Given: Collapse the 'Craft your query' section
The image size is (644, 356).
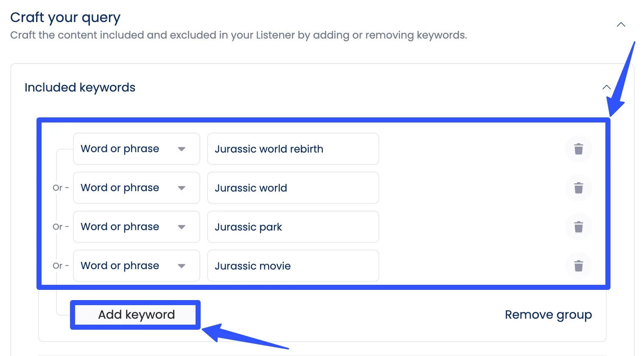Looking at the screenshot, I should [621, 25].
